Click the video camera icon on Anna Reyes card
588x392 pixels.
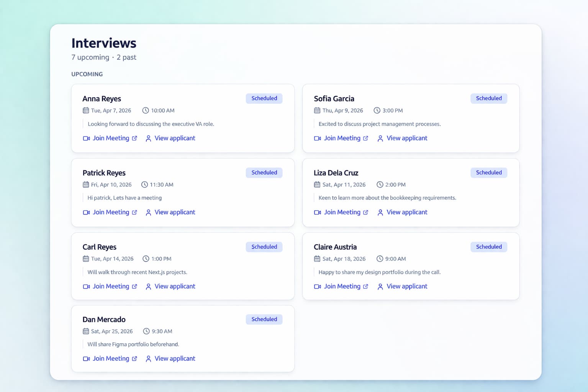point(86,138)
